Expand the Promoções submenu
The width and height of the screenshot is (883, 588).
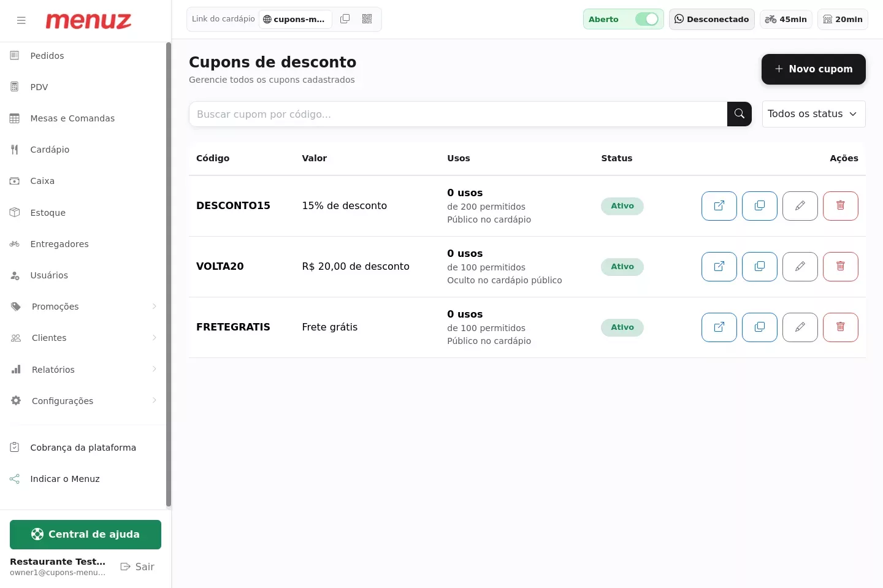(x=83, y=307)
